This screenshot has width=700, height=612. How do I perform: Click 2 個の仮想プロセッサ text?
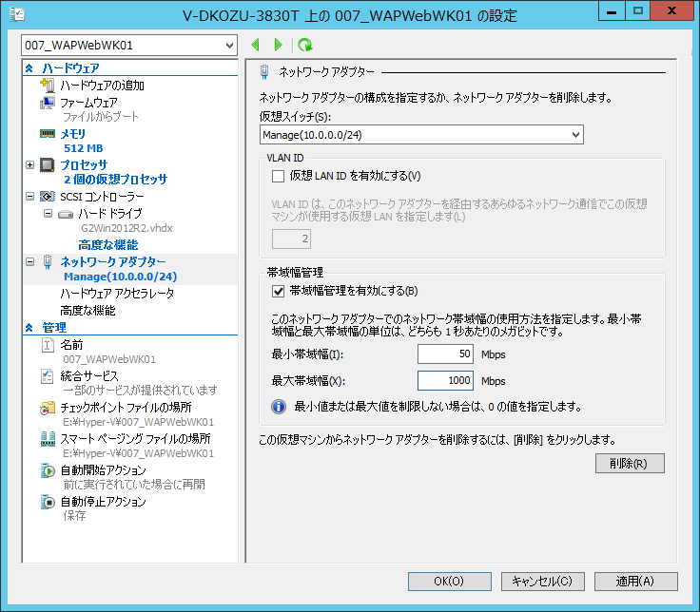(x=116, y=180)
